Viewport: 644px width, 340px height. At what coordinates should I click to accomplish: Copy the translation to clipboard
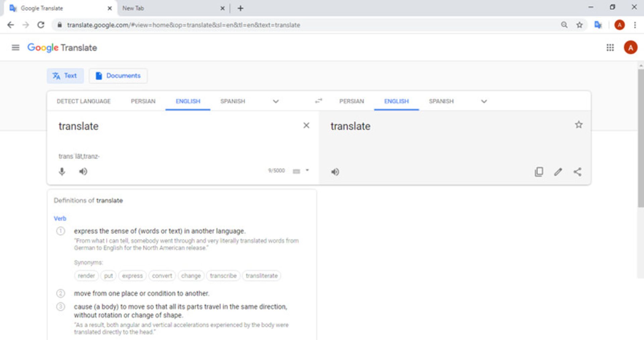539,172
